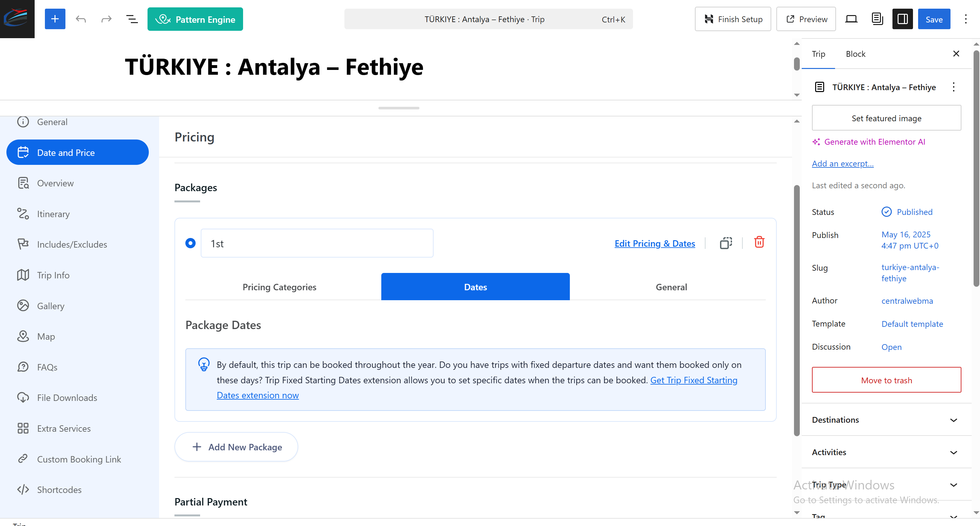The image size is (980, 526).
Task: Open Shortcodes section
Action: click(78, 490)
